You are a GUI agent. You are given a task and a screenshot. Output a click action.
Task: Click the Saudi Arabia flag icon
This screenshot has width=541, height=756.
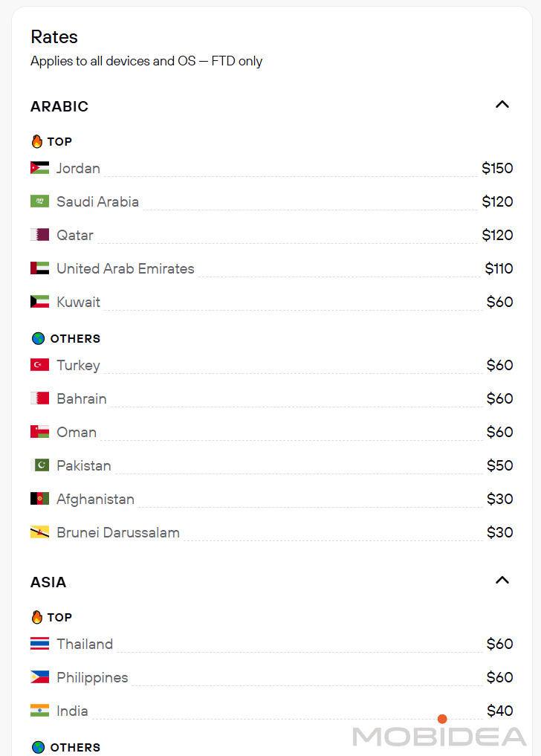(39, 201)
